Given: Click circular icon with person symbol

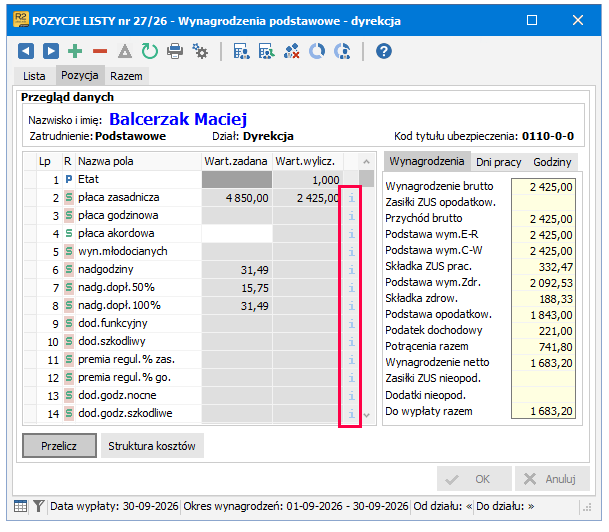Looking at the screenshot, I should (x=342, y=51).
